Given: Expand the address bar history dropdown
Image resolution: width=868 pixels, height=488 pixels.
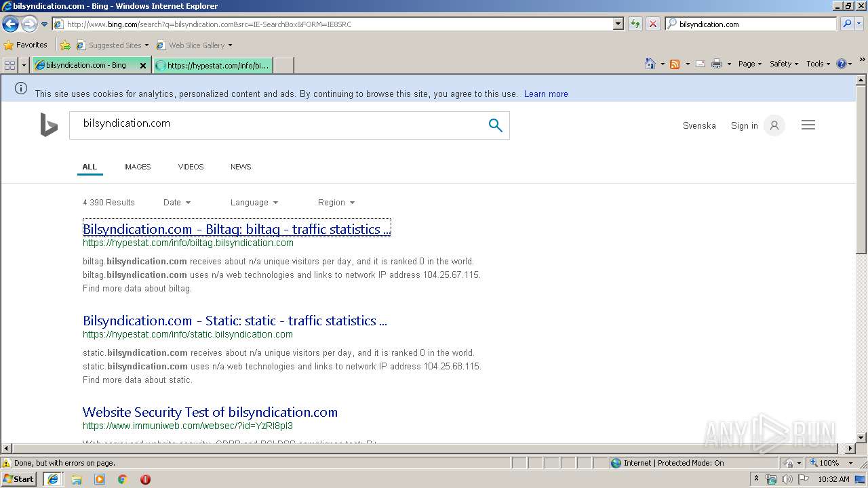Looking at the screenshot, I should point(618,24).
